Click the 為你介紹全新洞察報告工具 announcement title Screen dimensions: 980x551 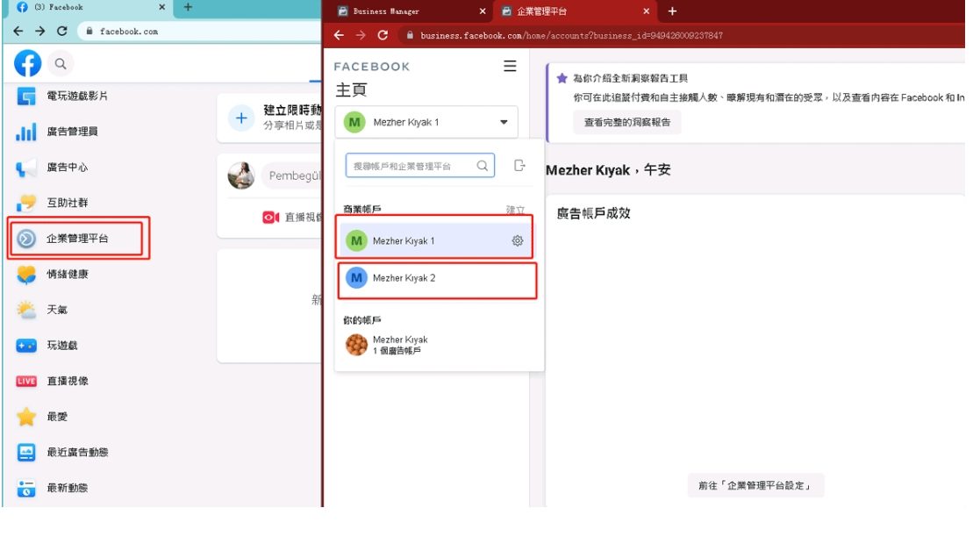630,79
